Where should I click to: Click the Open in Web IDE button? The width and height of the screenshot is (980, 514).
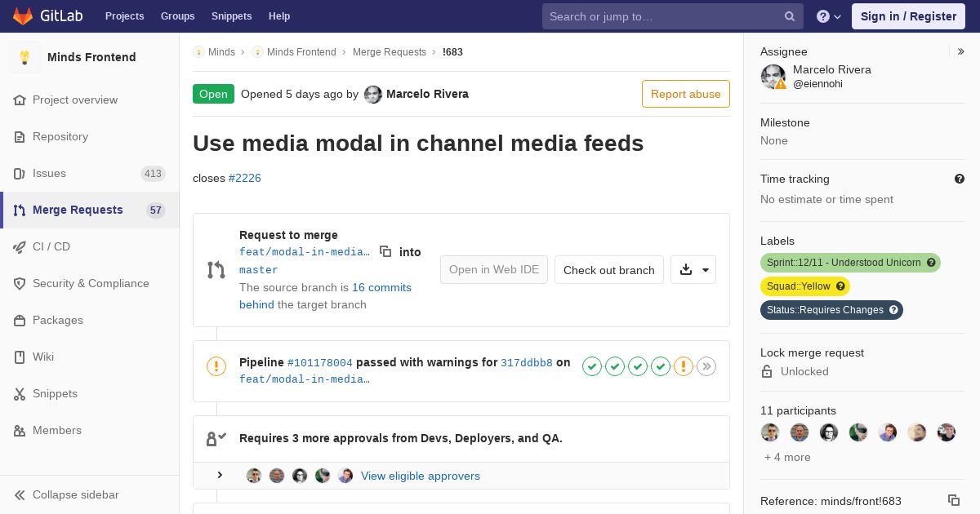494,270
